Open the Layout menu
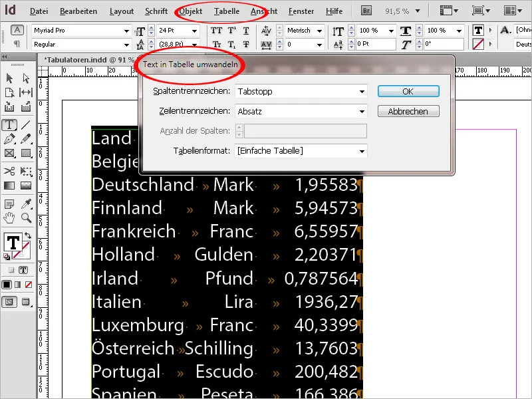 coord(122,11)
